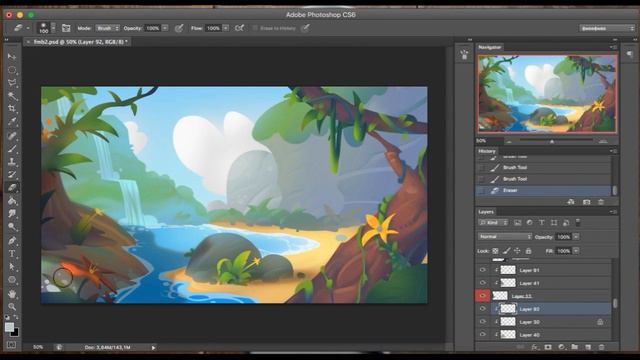Open the options bar Opacity slider dropdown
This screenshot has width=640, height=360.
[165, 28]
